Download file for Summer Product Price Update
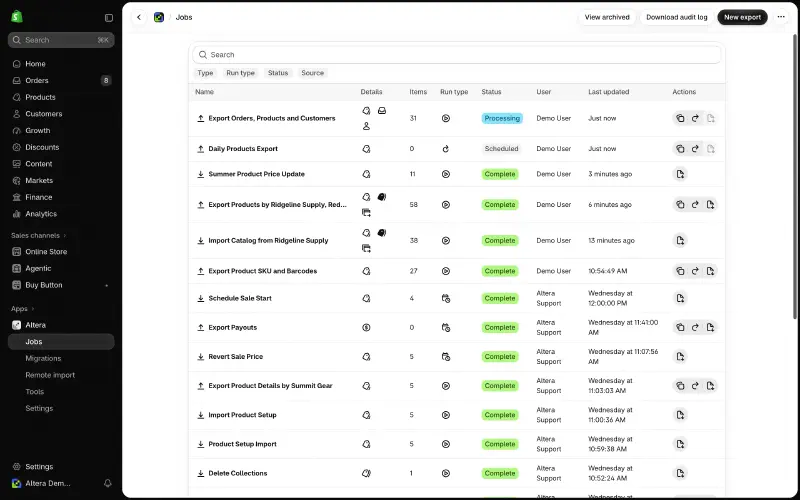The width and height of the screenshot is (800, 500). click(x=680, y=174)
